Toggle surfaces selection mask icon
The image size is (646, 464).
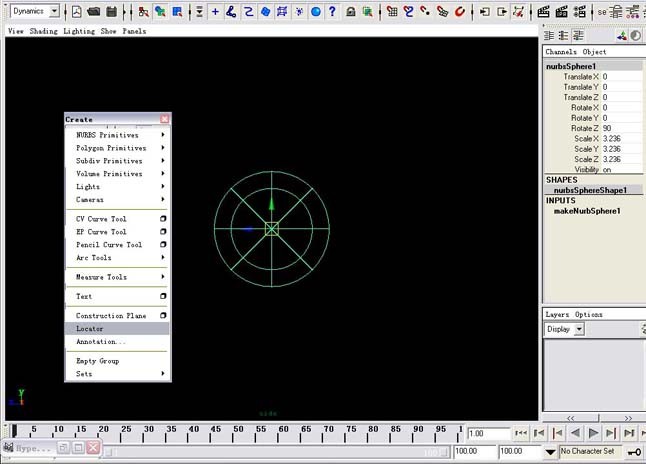tap(265, 12)
